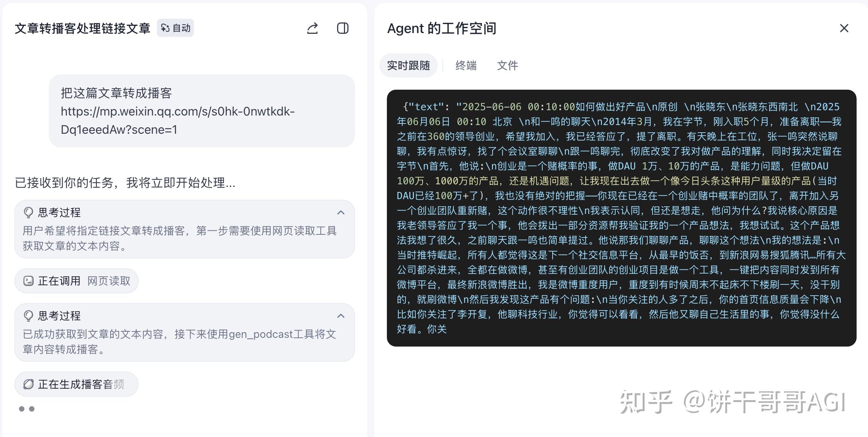Select the 实时跟随 tab
Viewport: 868px width, 437px height.
pos(409,65)
